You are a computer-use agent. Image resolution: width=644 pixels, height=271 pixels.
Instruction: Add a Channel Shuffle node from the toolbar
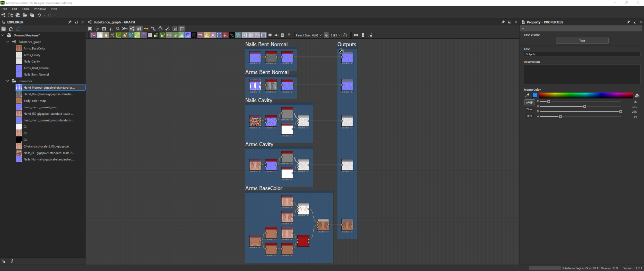click(x=112, y=35)
